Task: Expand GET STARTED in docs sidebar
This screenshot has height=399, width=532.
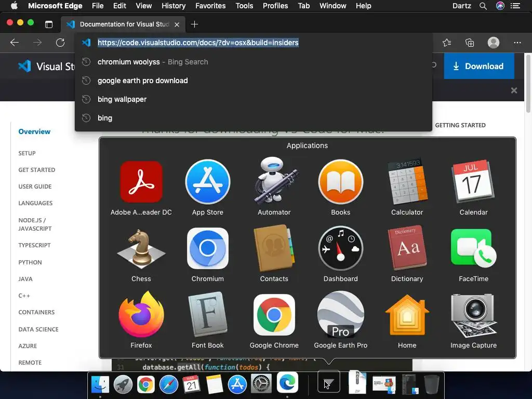Action: 37,170
